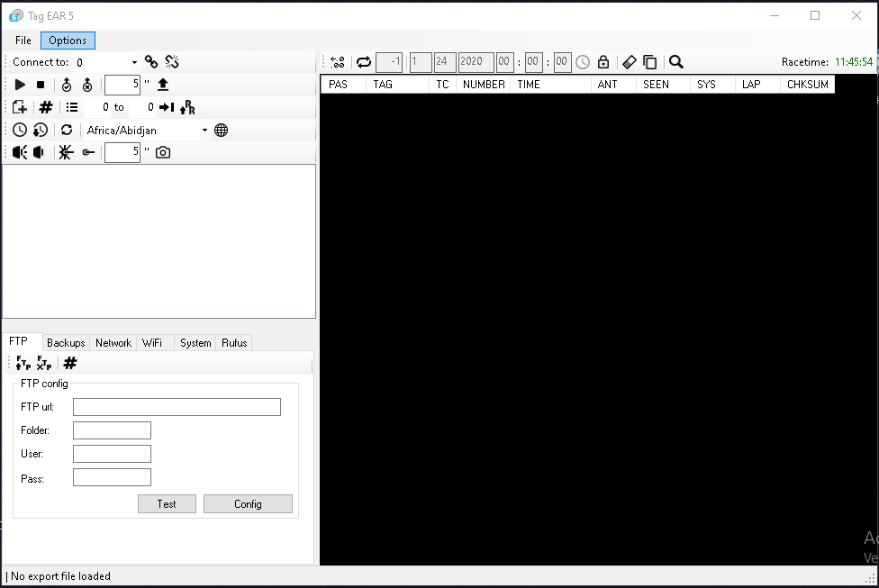Screen dimensions: 879x588
Task: Open the File menu
Action: point(23,41)
